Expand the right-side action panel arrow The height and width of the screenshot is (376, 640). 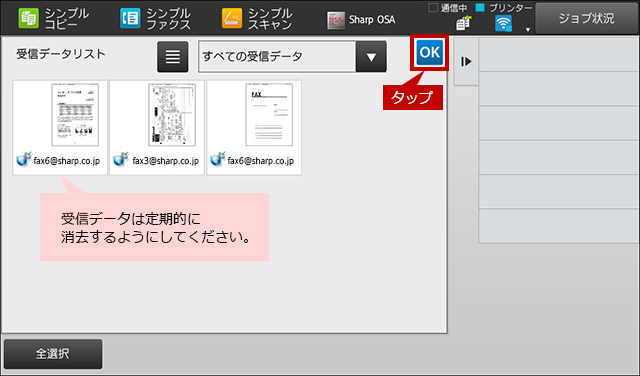click(x=466, y=62)
